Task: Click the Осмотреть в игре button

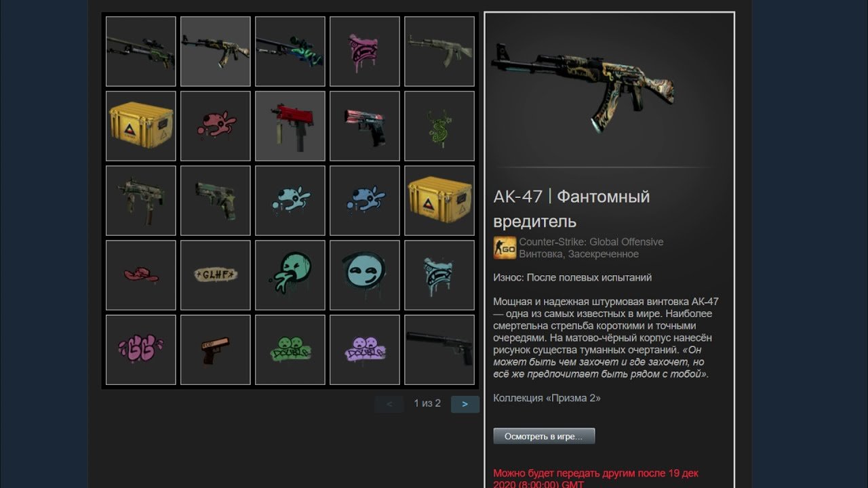Action: [544, 436]
